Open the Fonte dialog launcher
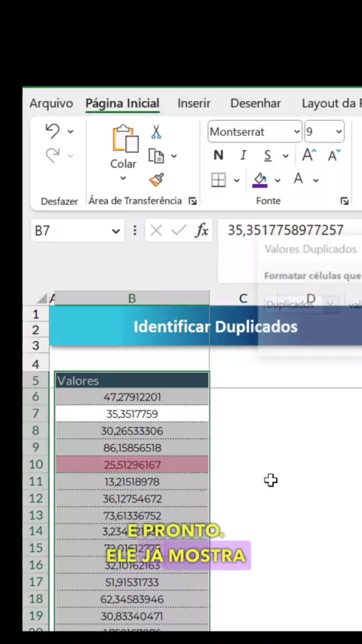The image size is (362, 644). pyautogui.click(x=345, y=201)
